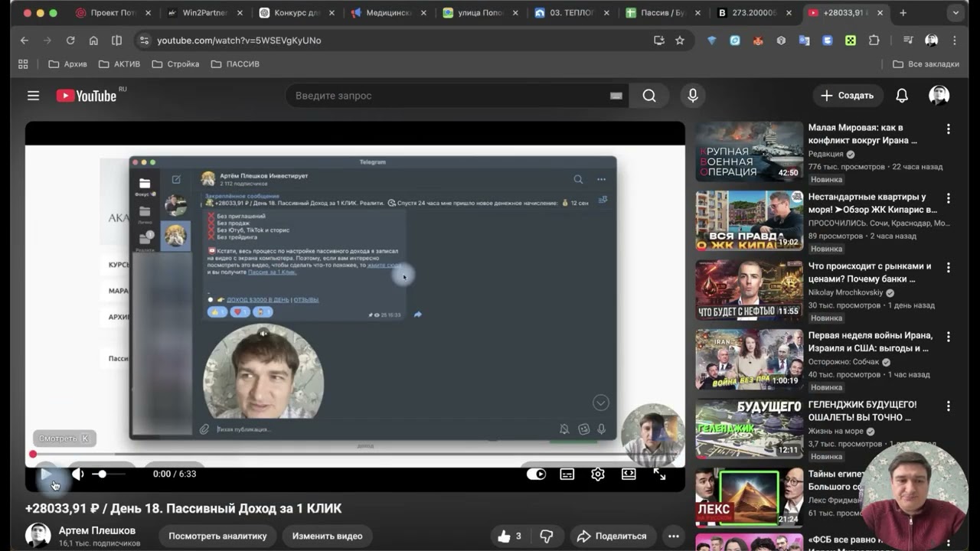Start voice search with microphone

coord(693,96)
